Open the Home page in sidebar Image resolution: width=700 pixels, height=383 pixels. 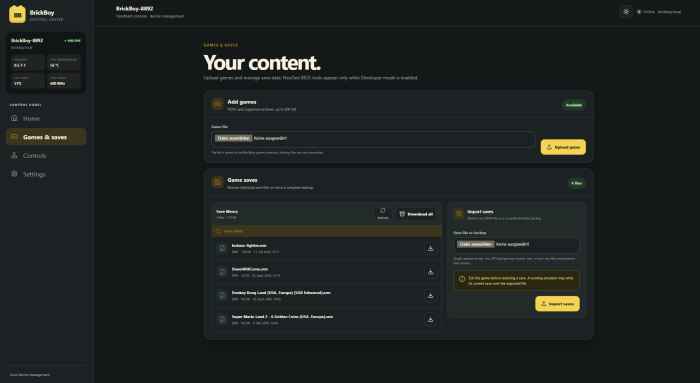pyautogui.click(x=46, y=118)
